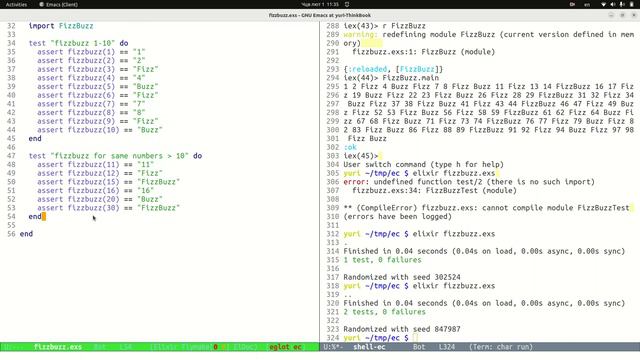The image size is (640, 360).
Task: Click the Wi-Fi network icon
Action: 604,4
